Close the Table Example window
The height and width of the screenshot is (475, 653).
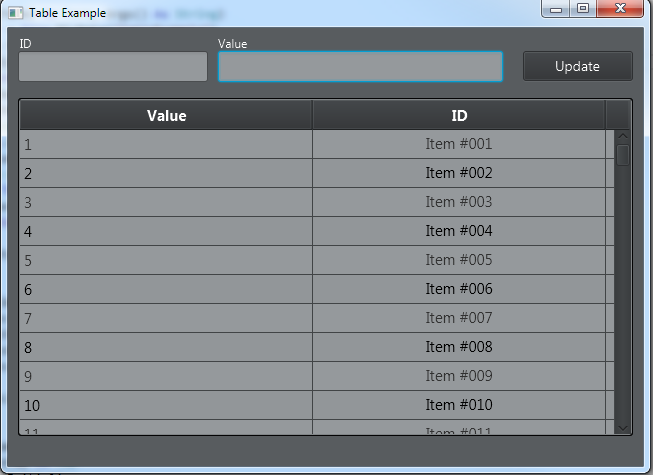620,8
